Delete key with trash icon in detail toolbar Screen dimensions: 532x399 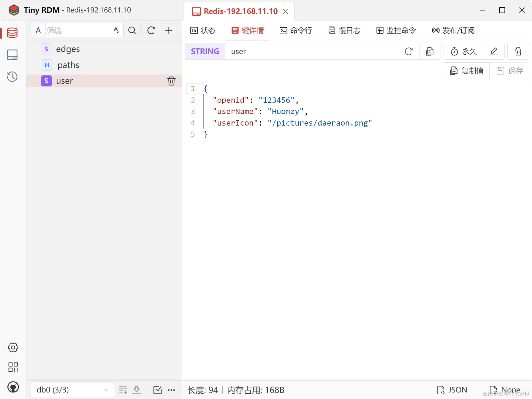click(x=518, y=51)
